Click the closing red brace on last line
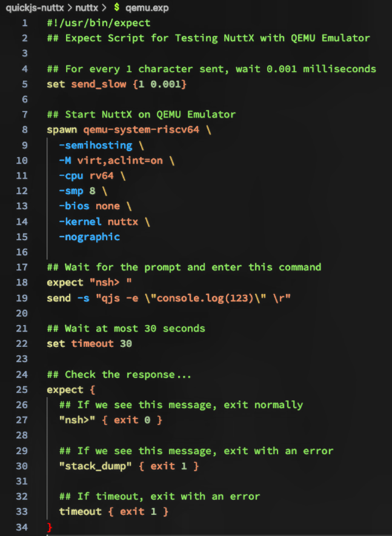Image resolution: width=392 pixels, height=536 pixels. click(x=50, y=527)
